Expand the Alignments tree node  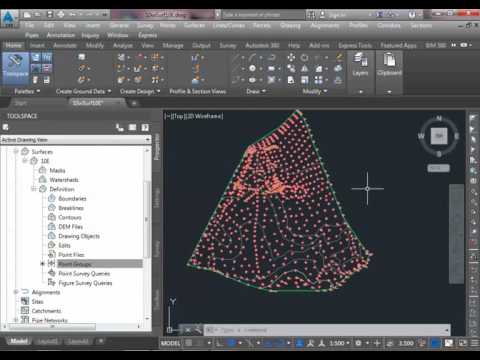(16, 292)
